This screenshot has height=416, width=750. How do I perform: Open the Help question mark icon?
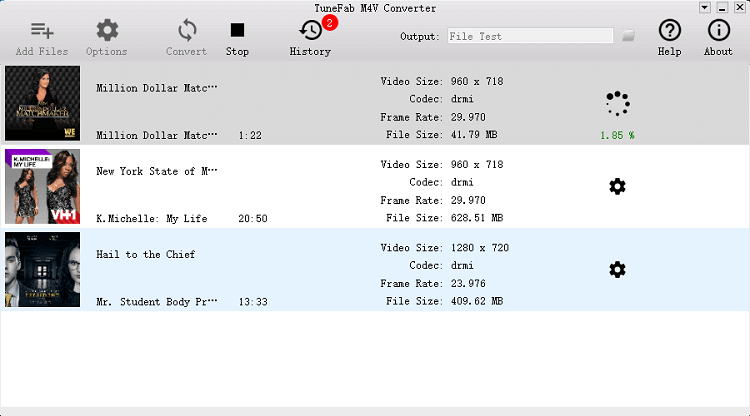[670, 30]
